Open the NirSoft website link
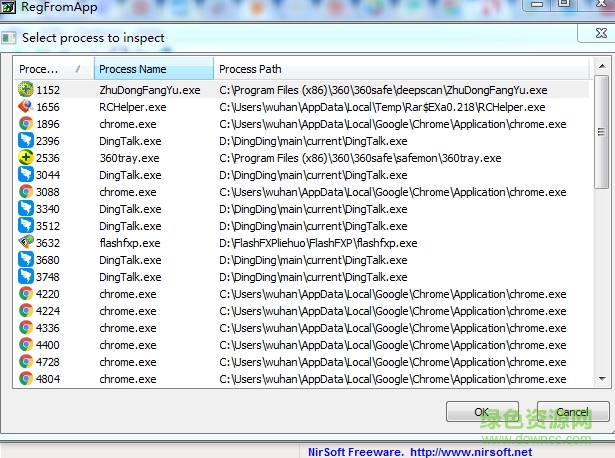Viewport: 615px width, 458px height. point(471,452)
